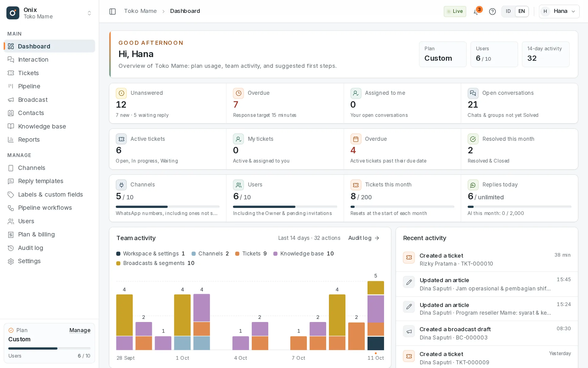The height and width of the screenshot is (368, 588).
Task: Toggle the Broadcasts & segments legend series
Action: 155,263
